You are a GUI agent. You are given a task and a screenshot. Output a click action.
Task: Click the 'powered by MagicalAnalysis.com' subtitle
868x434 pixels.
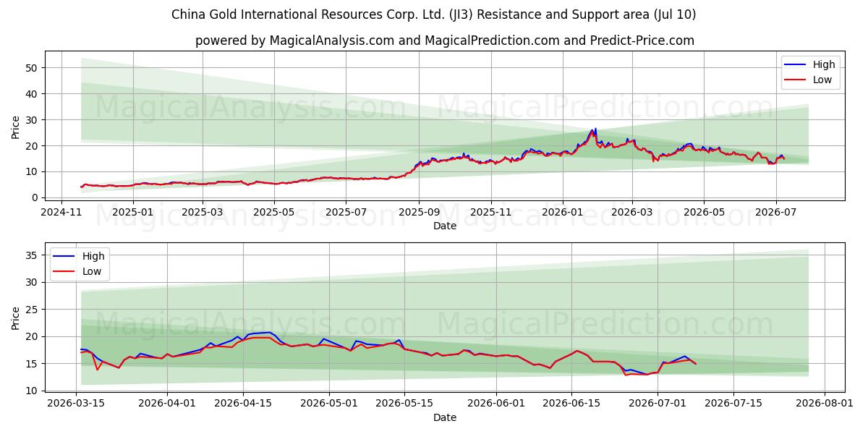click(x=445, y=41)
